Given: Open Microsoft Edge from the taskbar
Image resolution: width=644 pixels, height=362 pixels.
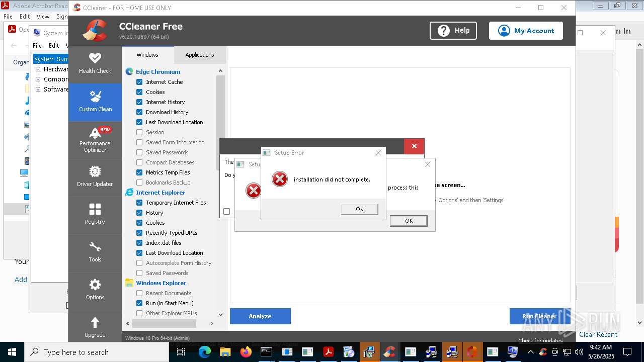Looking at the screenshot, I should point(205,352).
